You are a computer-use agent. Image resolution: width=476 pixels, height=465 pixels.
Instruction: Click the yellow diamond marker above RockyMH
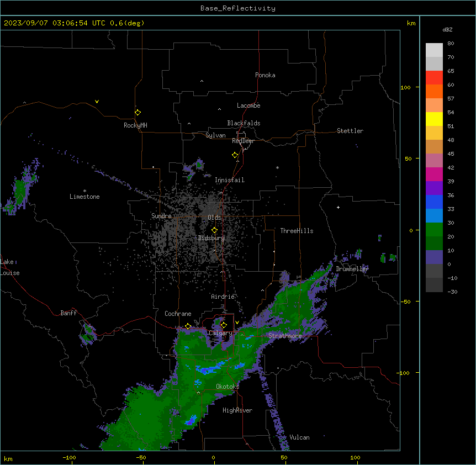[137, 113]
